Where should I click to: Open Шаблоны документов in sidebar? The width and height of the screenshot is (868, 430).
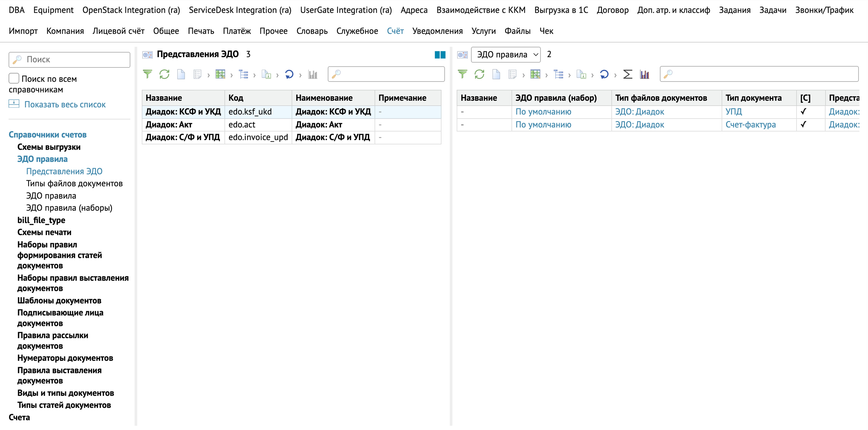pyautogui.click(x=59, y=300)
